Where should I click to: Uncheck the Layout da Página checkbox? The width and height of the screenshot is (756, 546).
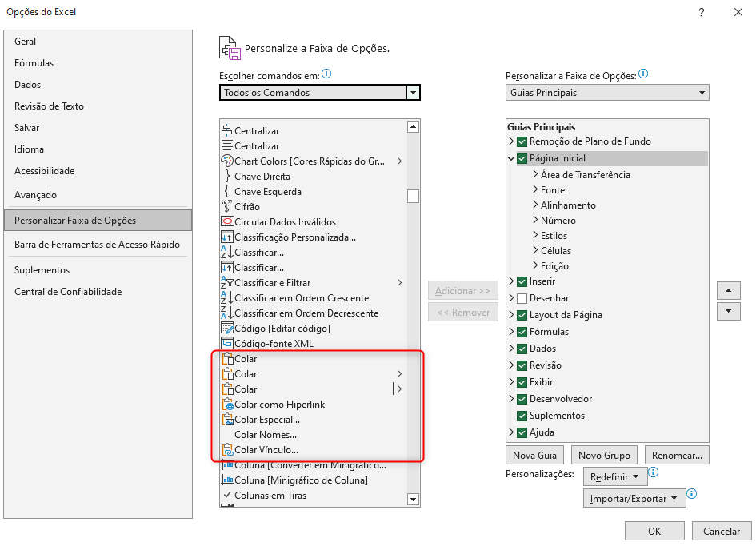point(522,315)
